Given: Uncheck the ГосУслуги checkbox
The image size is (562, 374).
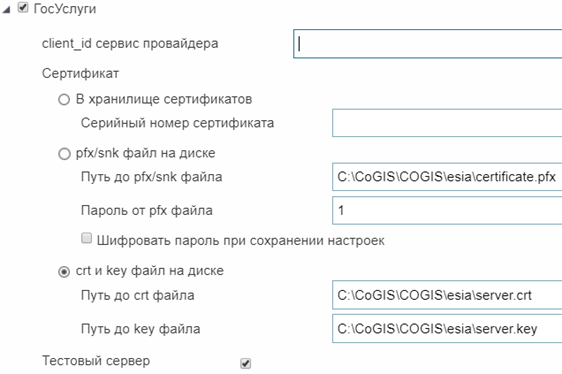Looking at the screenshot, I should coord(23,7).
